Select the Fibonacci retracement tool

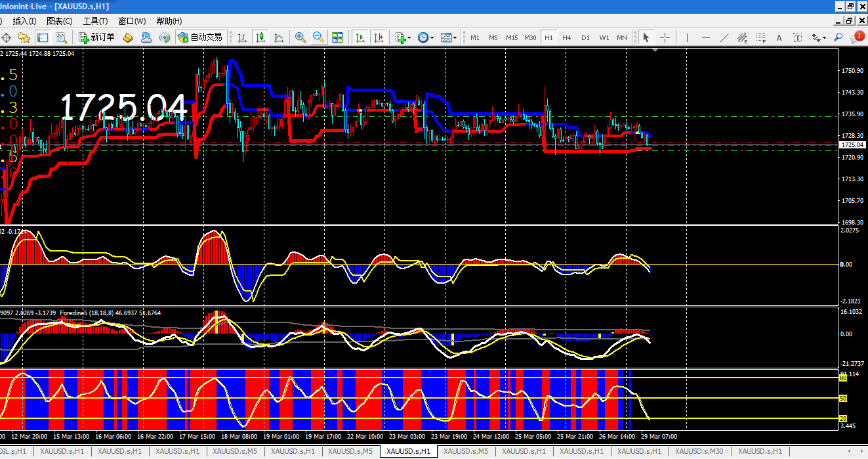(x=761, y=37)
